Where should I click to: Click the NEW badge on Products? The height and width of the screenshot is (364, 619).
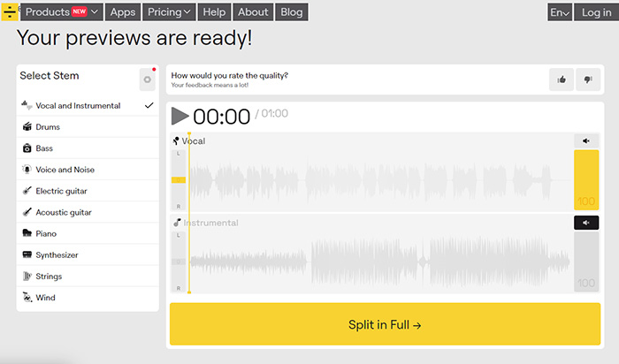pos(80,11)
